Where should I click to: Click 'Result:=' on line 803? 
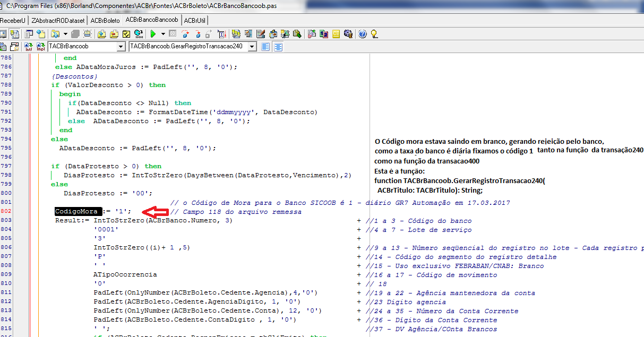(x=72, y=220)
